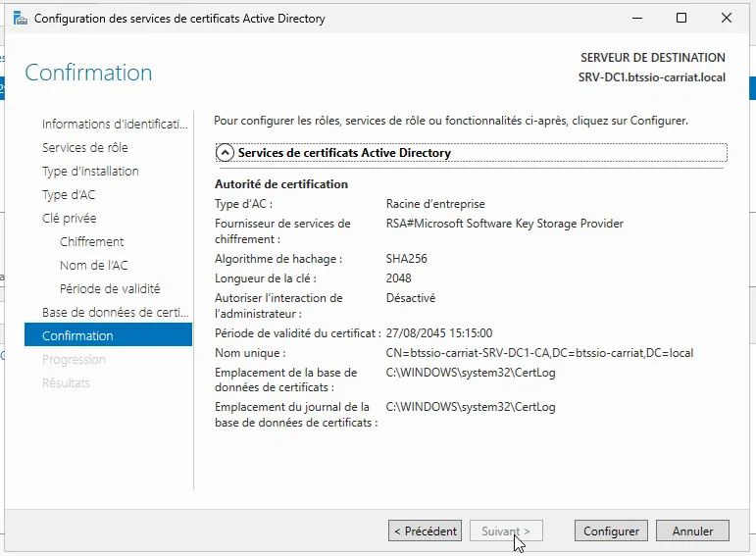Select the Période de validité sub-step
The image size is (756, 556).
coord(110,289)
